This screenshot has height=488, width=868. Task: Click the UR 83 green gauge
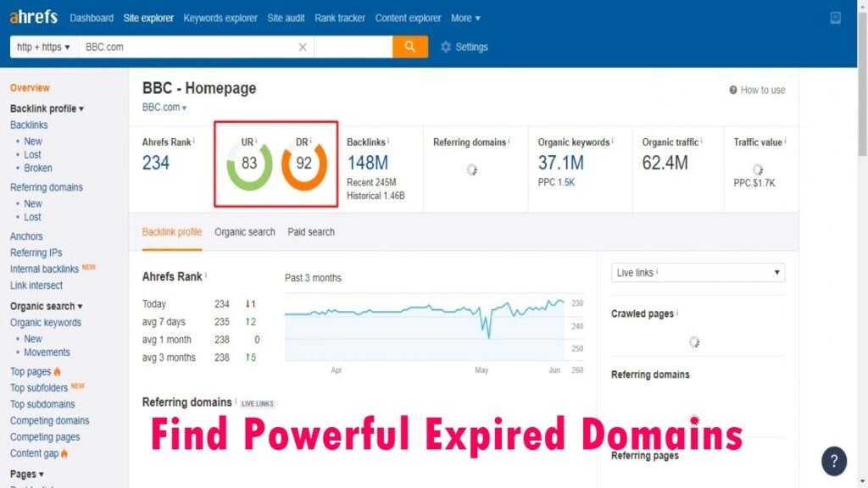tap(249, 165)
